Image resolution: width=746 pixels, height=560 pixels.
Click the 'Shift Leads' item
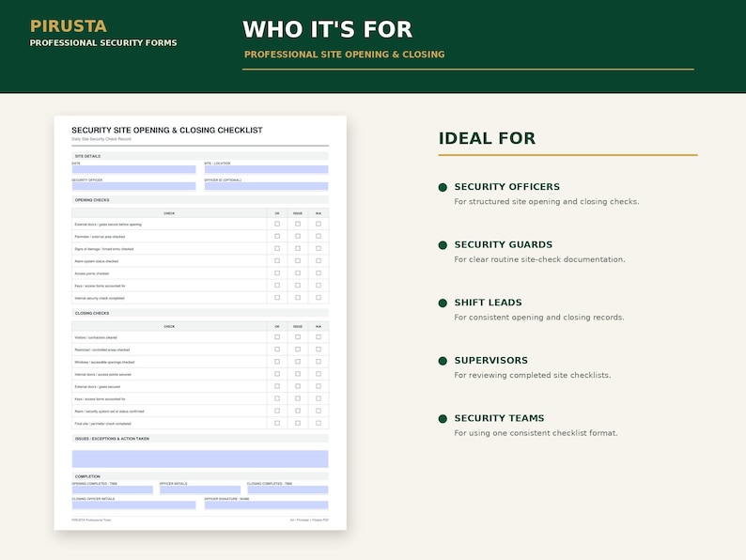click(x=489, y=303)
